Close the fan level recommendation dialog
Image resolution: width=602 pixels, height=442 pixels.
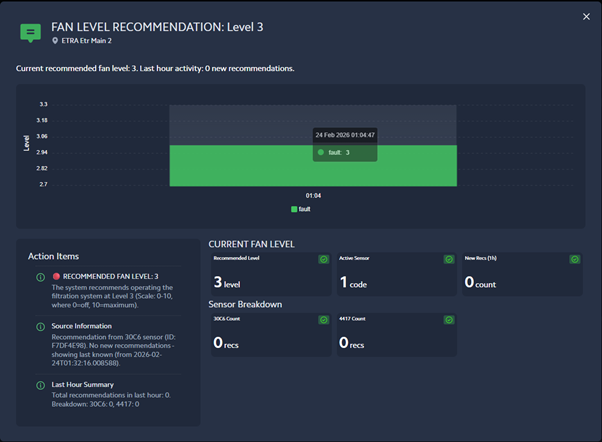(x=586, y=17)
